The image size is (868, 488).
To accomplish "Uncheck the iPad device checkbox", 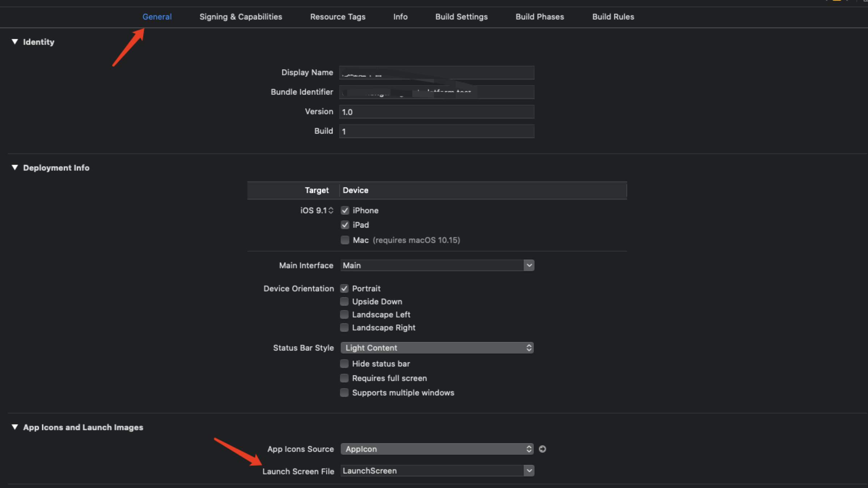I will (345, 225).
